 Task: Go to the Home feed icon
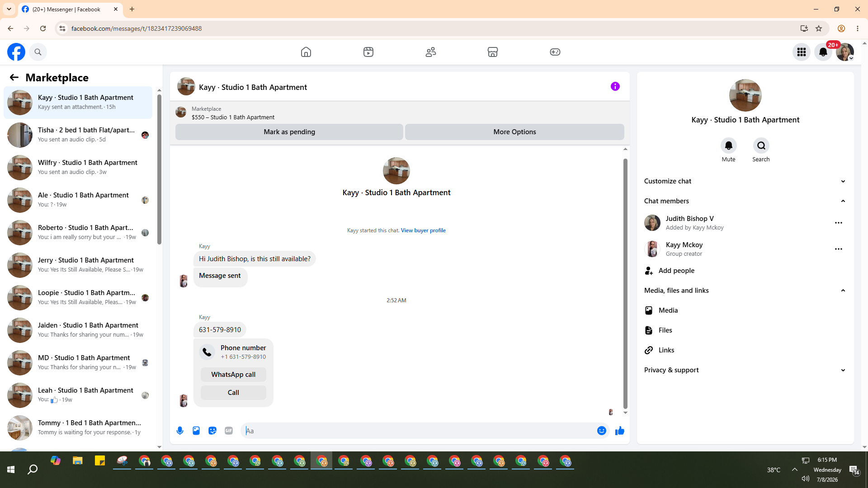pos(306,52)
